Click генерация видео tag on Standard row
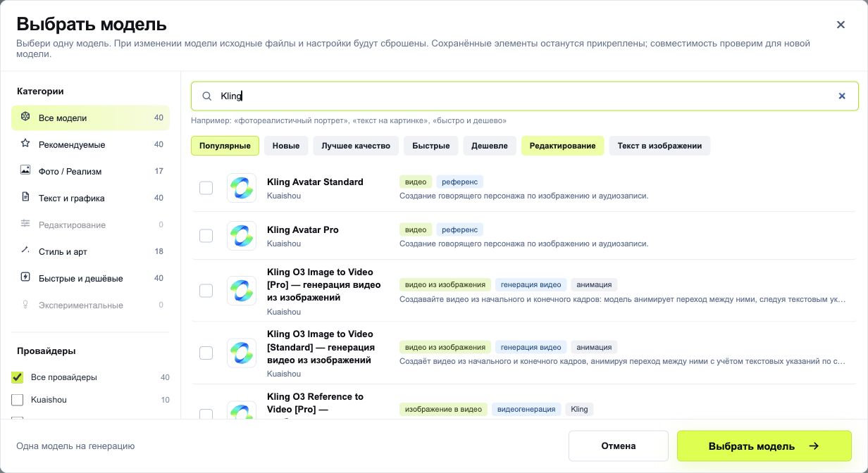 [x=531, y=347]
